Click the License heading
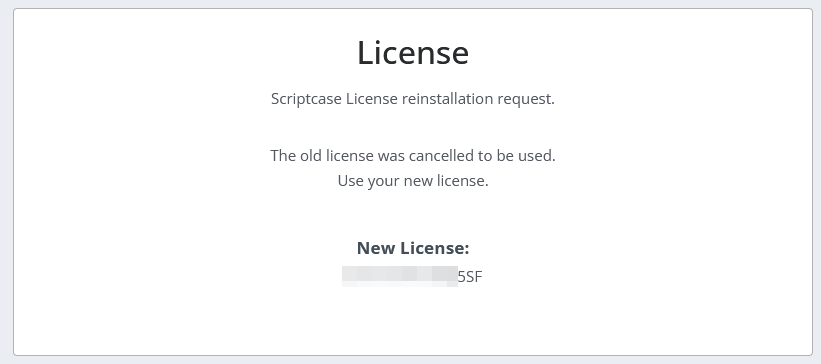 click(413, 52)
